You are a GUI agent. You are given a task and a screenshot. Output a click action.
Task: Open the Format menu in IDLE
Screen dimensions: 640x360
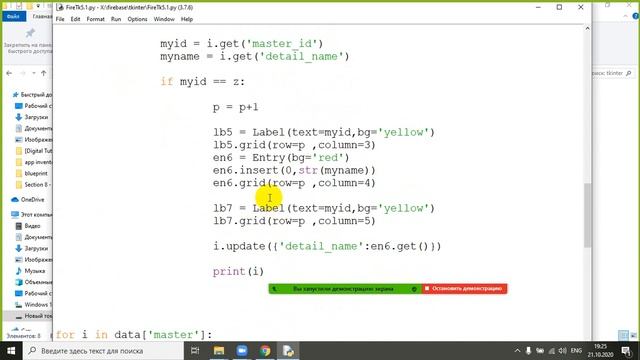pyautogui.click(x=96, y=19)
